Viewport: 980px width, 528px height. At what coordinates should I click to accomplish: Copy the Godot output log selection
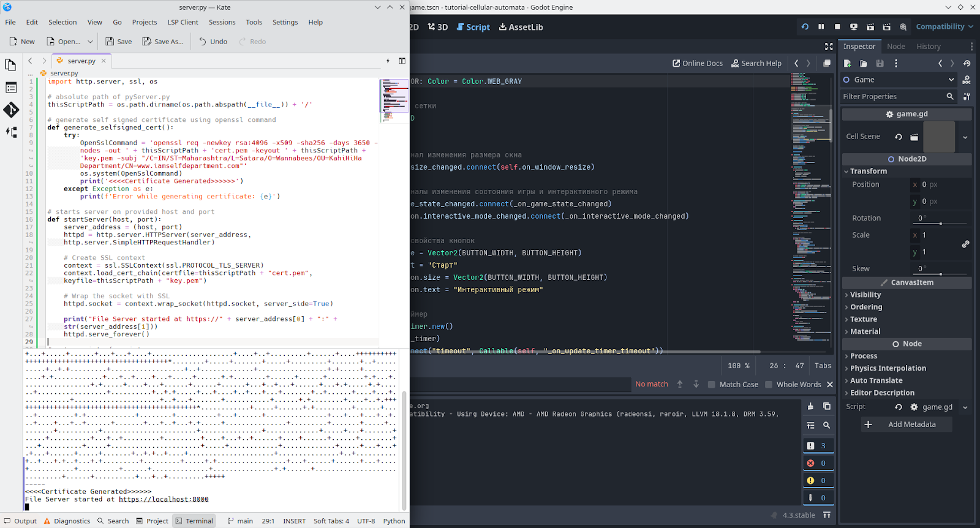point(826,406)
